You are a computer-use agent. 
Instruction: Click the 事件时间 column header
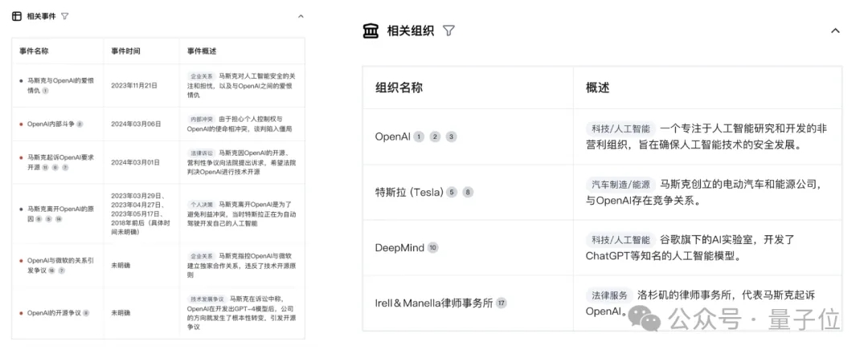click(125, 51)
